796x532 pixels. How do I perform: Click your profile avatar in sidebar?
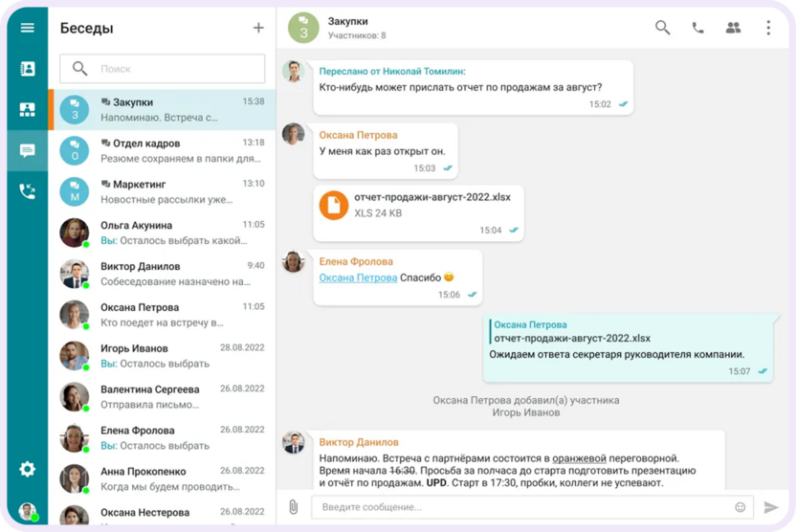point(28,512)
